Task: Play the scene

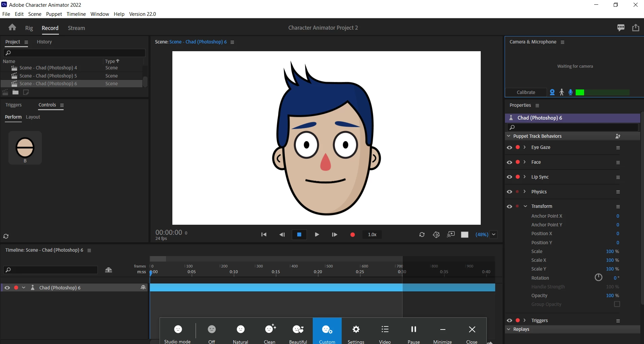Action: point(317,234)
